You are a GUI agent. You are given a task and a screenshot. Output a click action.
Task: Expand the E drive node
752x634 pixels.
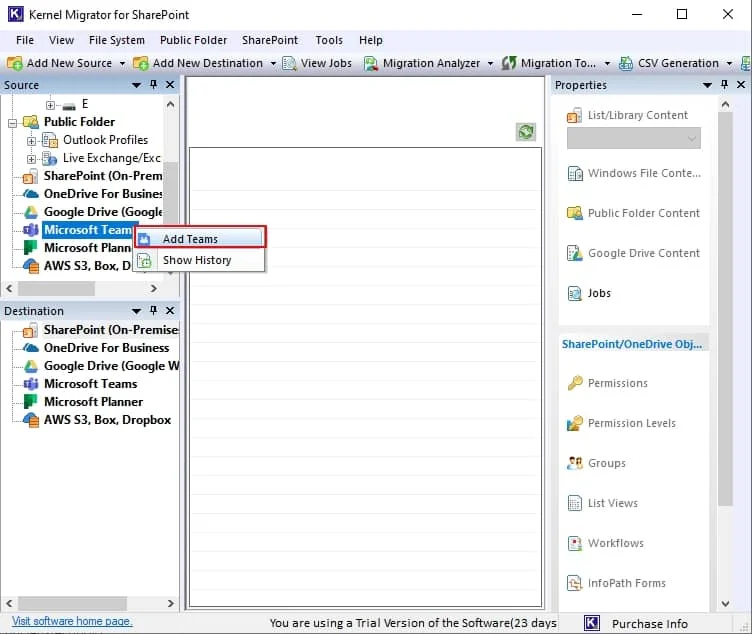[50, 105]
